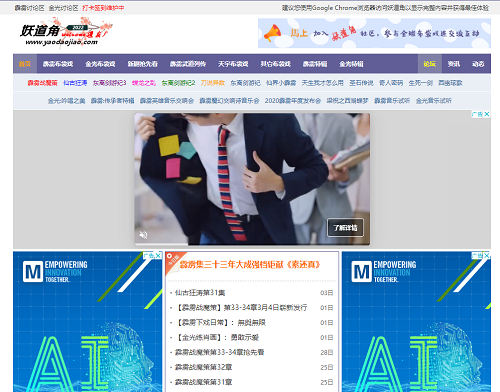Open 新剧抢先看 in the navigation bar

[142, 64]
